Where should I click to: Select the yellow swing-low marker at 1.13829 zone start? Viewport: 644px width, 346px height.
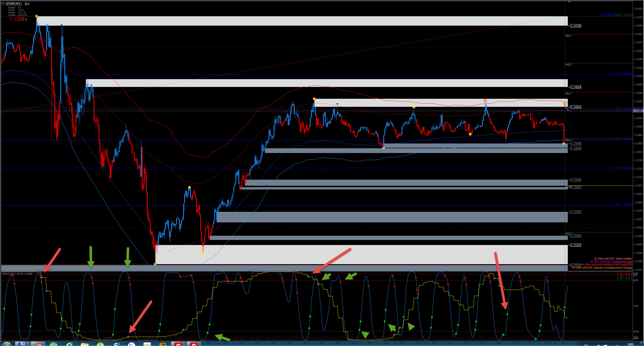[384, 148]
